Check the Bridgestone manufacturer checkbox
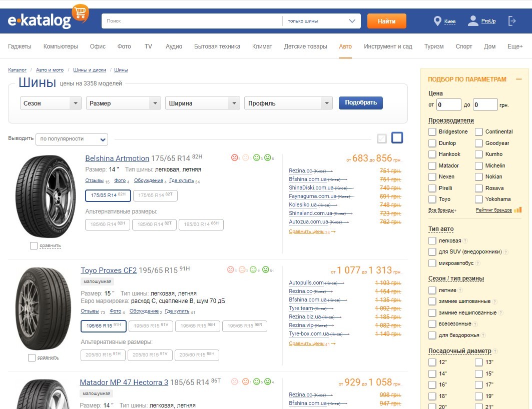532x409 pixels. [x=432, y=132]
